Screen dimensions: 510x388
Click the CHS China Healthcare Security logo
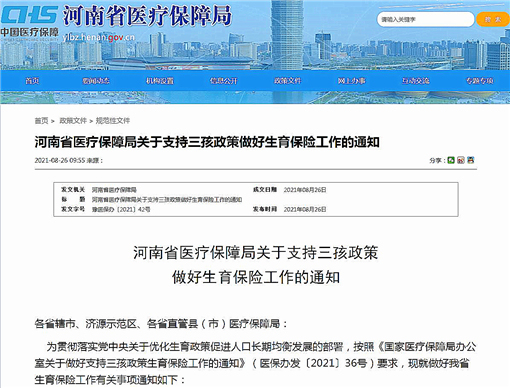[29, 23]
